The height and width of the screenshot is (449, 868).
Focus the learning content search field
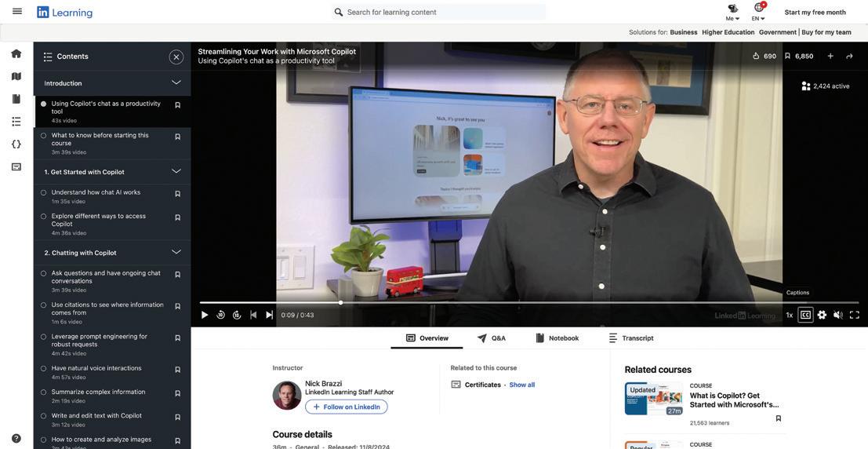pyautogui.click(x=439, y=13)
